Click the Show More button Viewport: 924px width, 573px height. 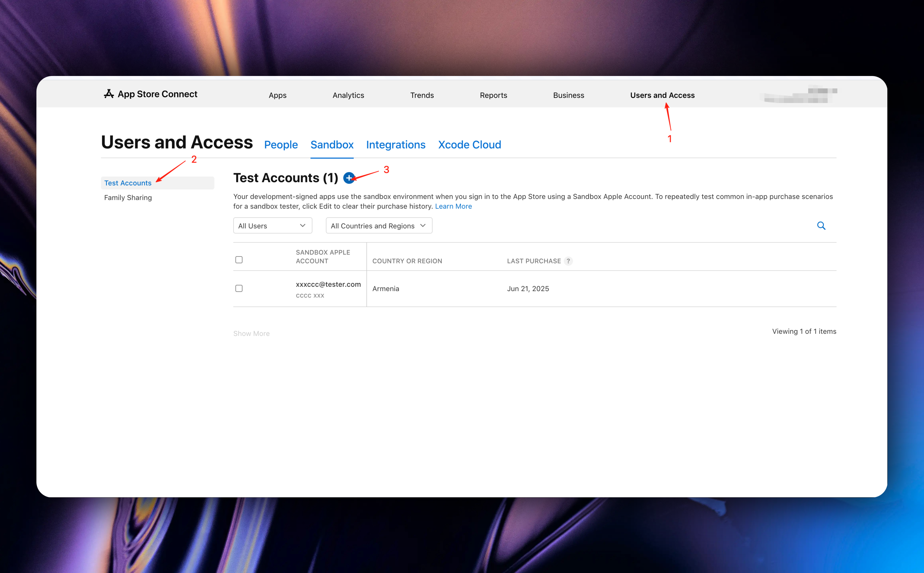pyautogui.click(x=251, y=333)
